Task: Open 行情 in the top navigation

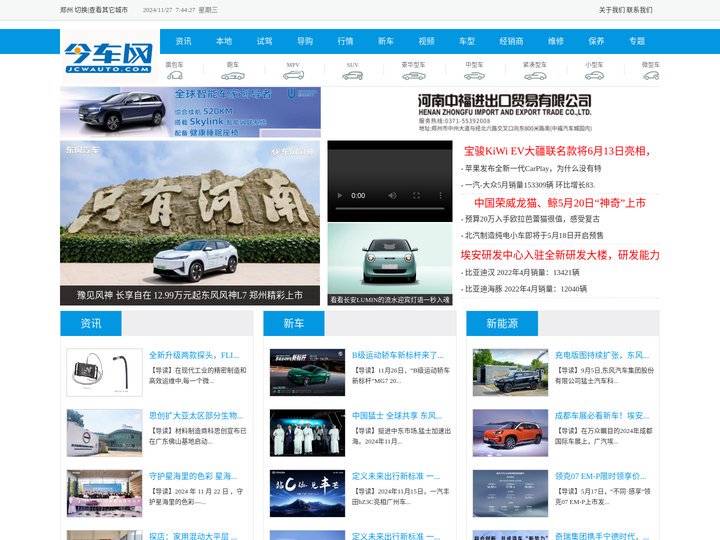Action: pyautogui.click(x=345, y=41)
